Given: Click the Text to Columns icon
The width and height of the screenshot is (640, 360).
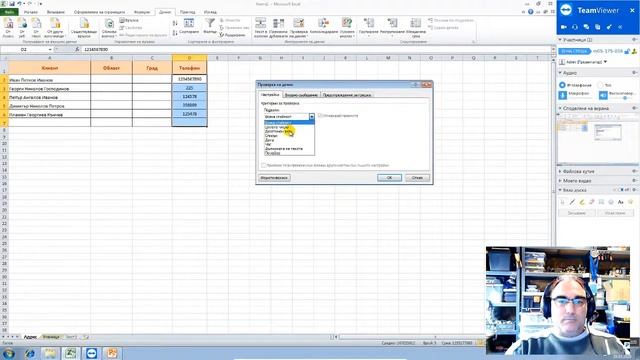Looking at the screenshot, I should [x=260, y=24].
